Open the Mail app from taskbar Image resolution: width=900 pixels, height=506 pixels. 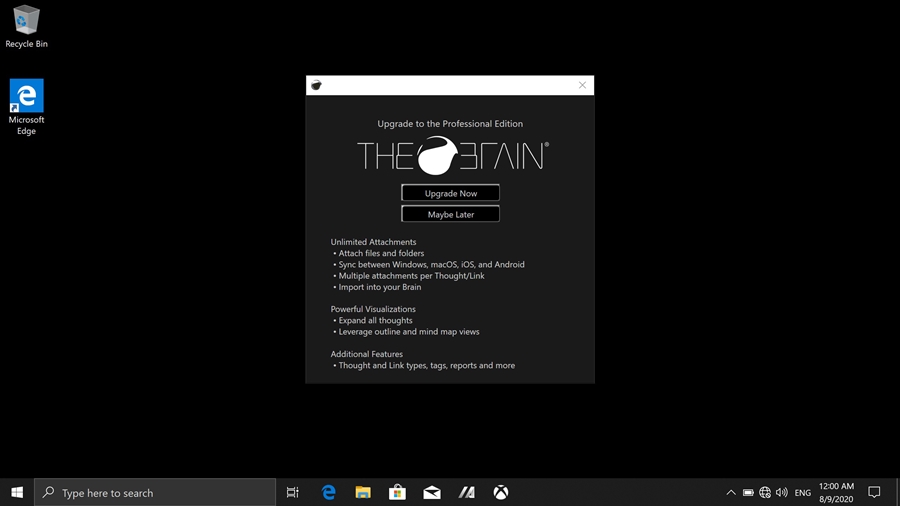(x=432, y=492)
